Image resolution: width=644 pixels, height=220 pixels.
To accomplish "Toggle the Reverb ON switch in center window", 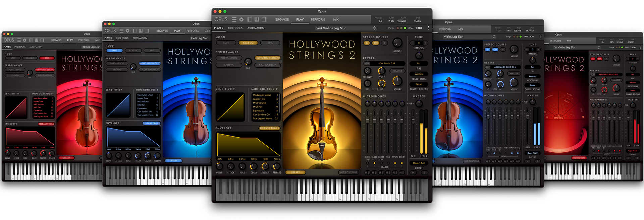I will click(x=367, y=63).
